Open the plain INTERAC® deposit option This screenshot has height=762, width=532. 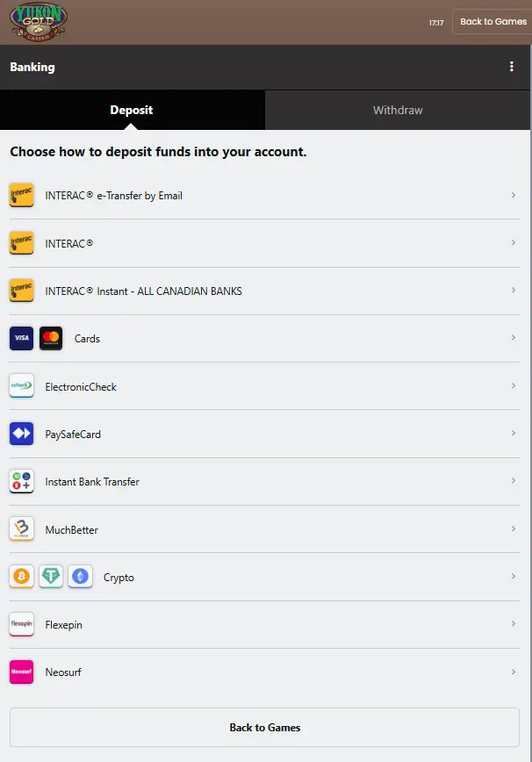(264, 243)
